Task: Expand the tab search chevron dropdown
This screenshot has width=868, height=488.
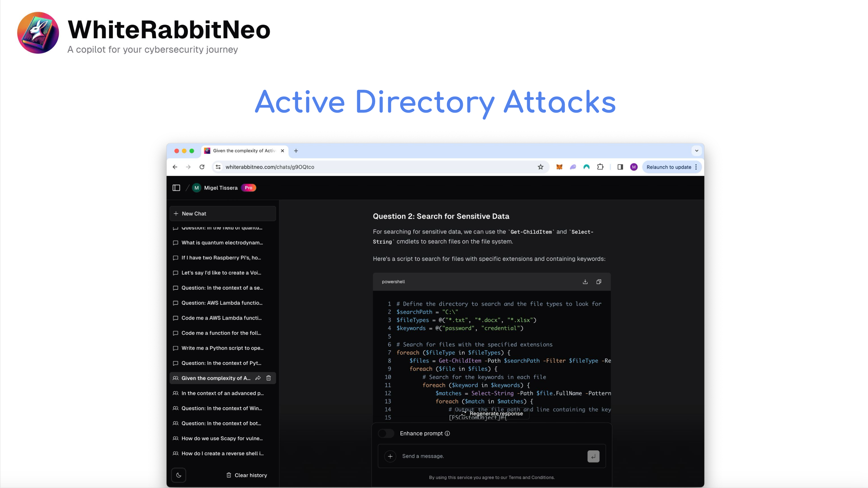Action: click(697, 151)
